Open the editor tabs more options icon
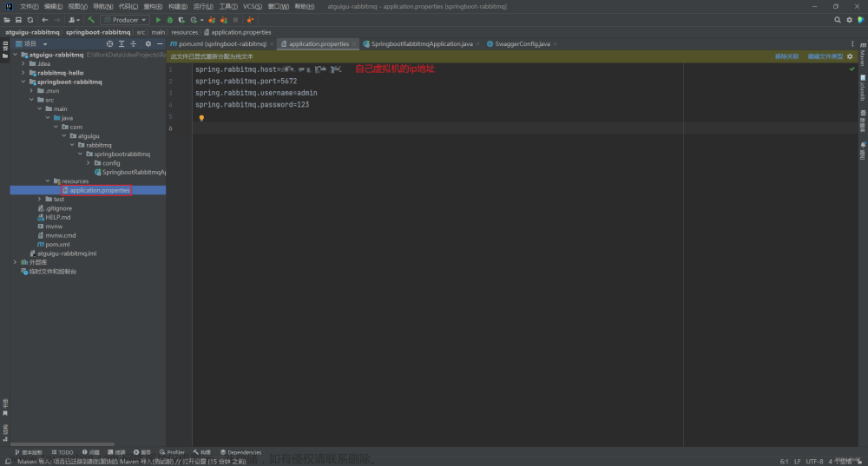 pos(852,43)
